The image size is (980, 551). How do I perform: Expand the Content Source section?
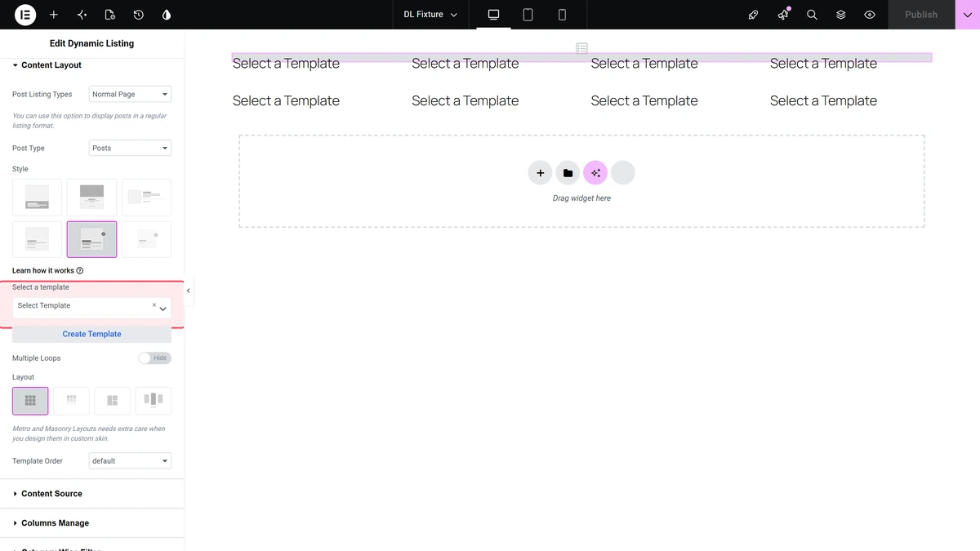[91, 494]
